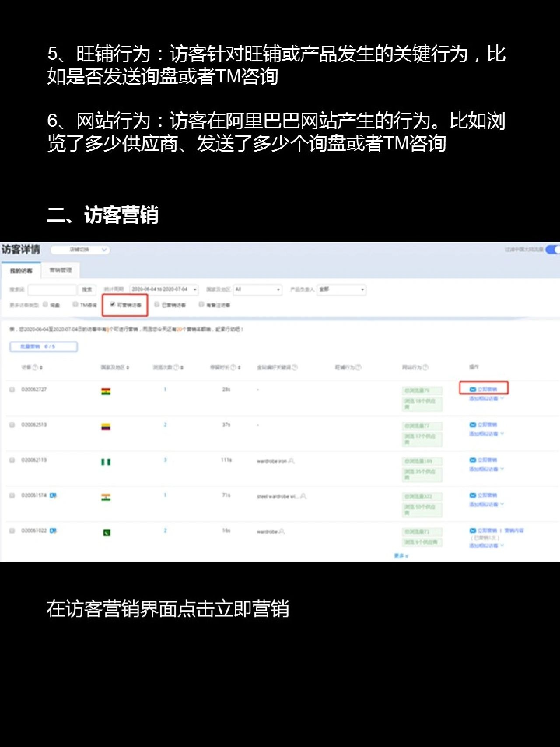Click help icon beside 网站行为 header
The width and height of the screenshot is (560, 747).
(426, 367)
